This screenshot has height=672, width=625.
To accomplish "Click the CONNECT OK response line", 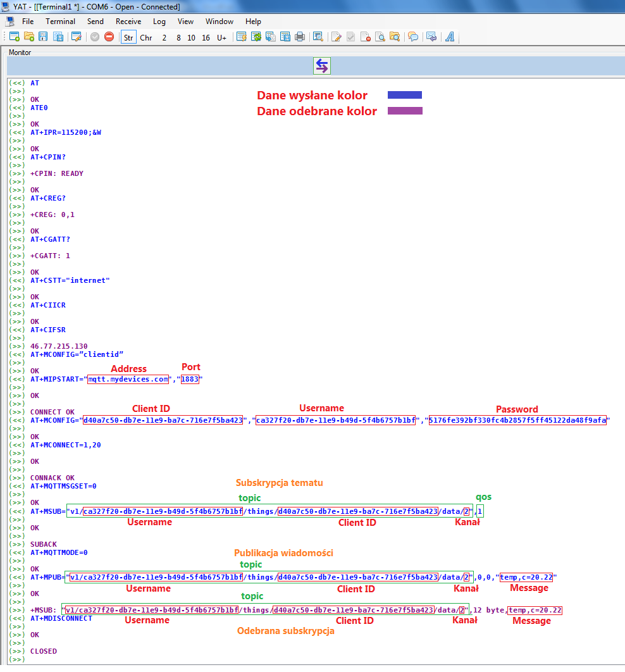I will pos(53,412).
